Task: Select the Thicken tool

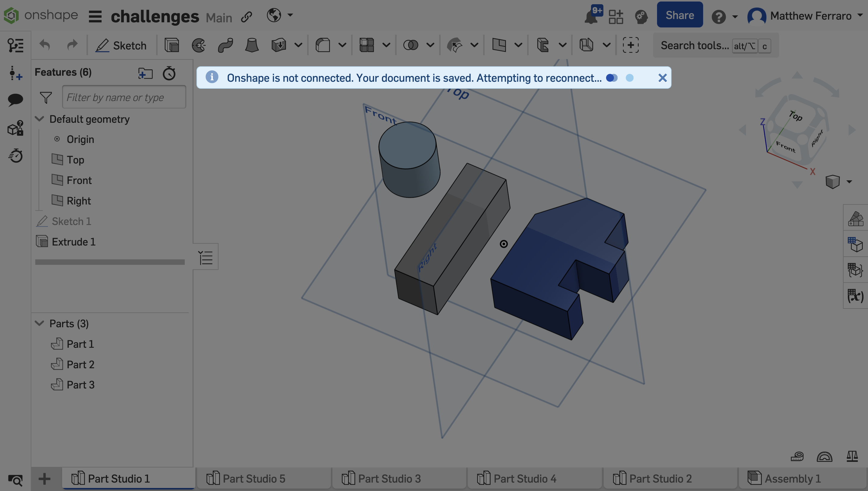Action: [x=279, y=45]
